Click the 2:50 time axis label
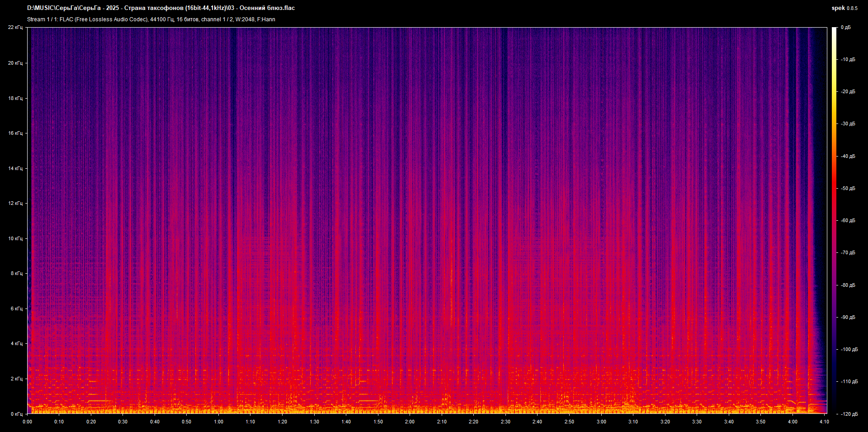This screenshot has width=868, height=432. tap(569, 422)
